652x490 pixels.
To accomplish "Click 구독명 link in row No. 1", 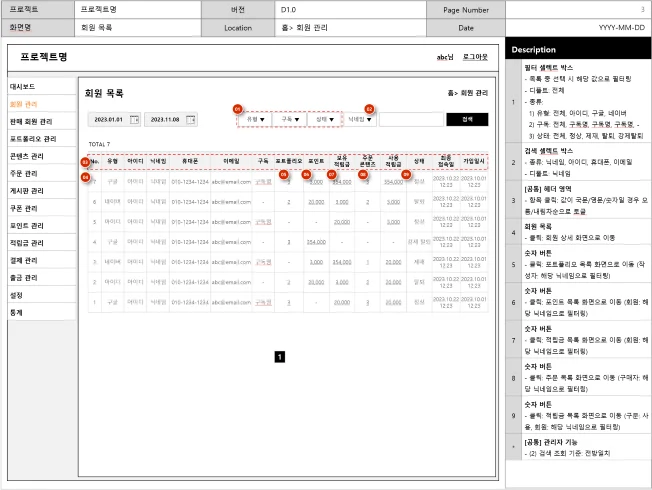I will [263, 302].
